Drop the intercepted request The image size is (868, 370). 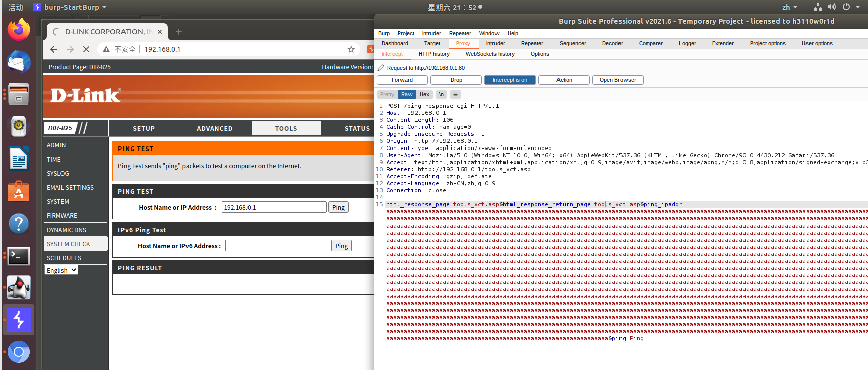pyautogui.click(x=456, y=80)
